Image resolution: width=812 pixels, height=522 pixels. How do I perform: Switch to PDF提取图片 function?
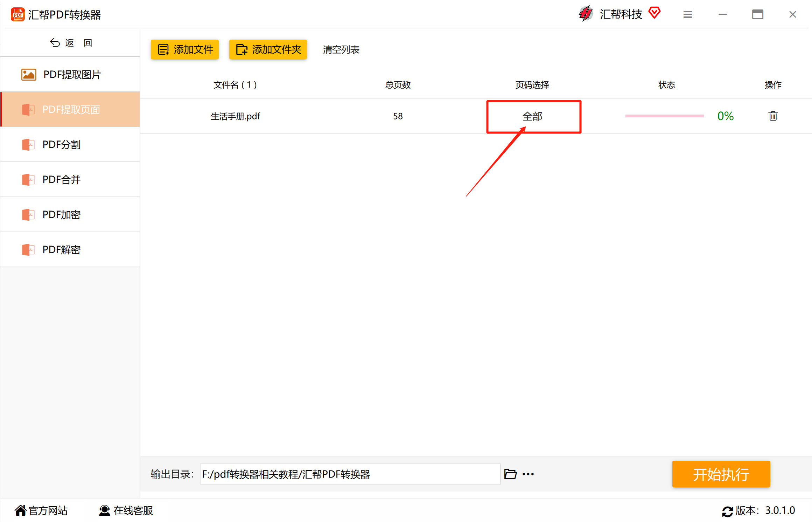coord(70,74)
